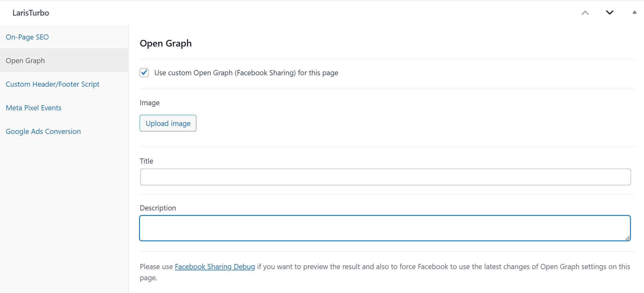Move the LarisTurbo panel down
644x293 pixels.
coord(609,13)
